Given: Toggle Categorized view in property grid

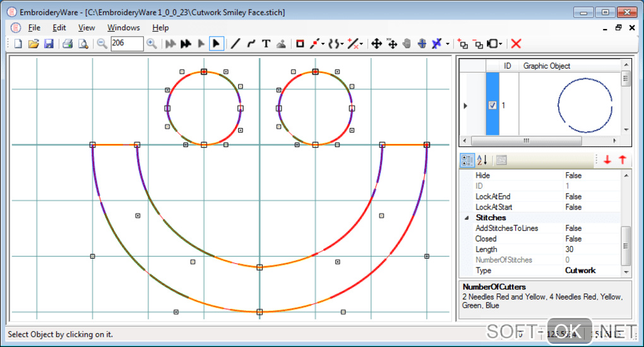Looking at the screenshot, I should pyautogui.click(x=467, y=160).
